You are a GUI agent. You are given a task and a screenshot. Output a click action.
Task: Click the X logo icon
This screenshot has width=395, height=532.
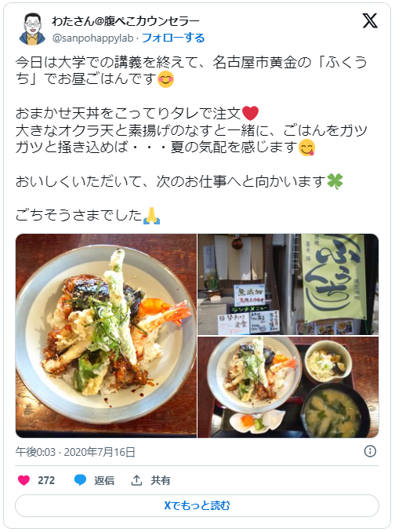(370, 21)
